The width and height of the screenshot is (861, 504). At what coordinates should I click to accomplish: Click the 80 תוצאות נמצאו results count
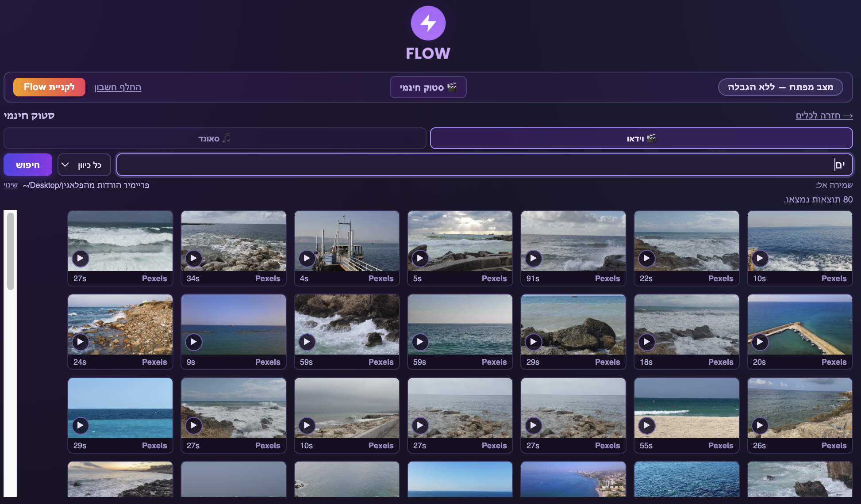point(819,199)
